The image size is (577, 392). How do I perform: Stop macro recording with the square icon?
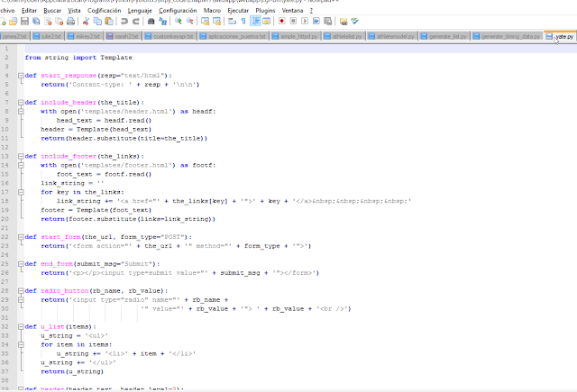coord(293,22)
